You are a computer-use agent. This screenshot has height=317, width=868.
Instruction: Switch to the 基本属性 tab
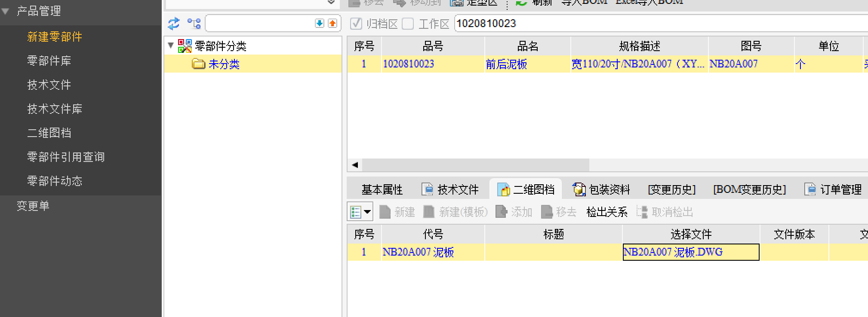382,189
